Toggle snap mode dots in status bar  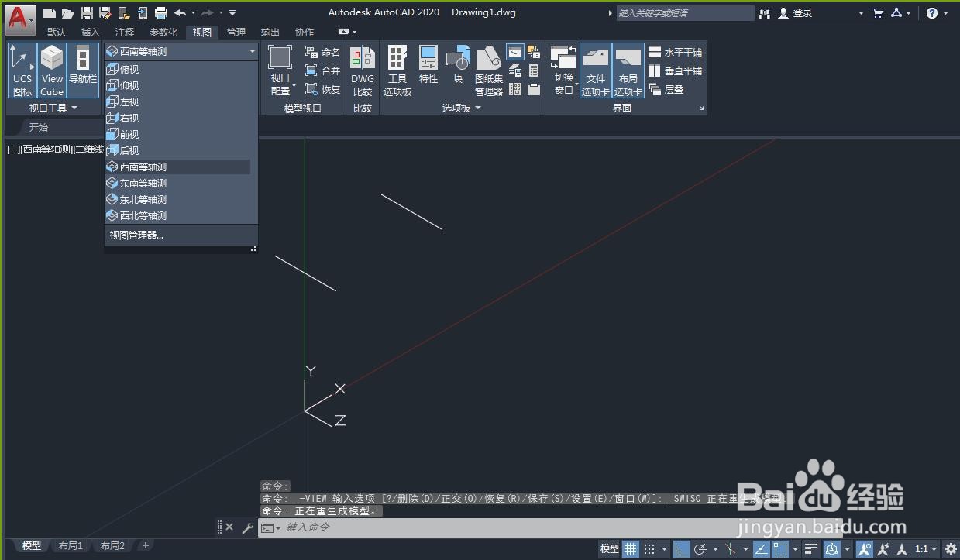[650, 548]
